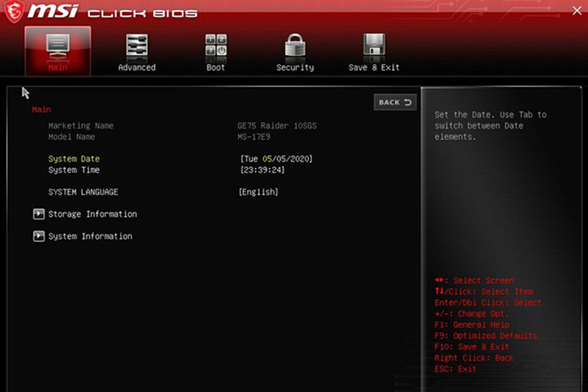Switch to the Advanced tab label

point(137,67)
